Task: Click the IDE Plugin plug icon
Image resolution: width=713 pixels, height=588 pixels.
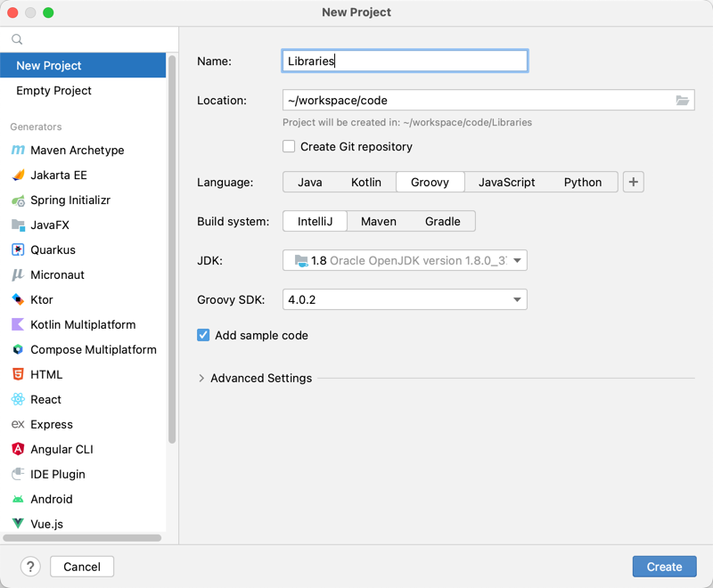Action: pyautogui.click(x=18, y=474)
